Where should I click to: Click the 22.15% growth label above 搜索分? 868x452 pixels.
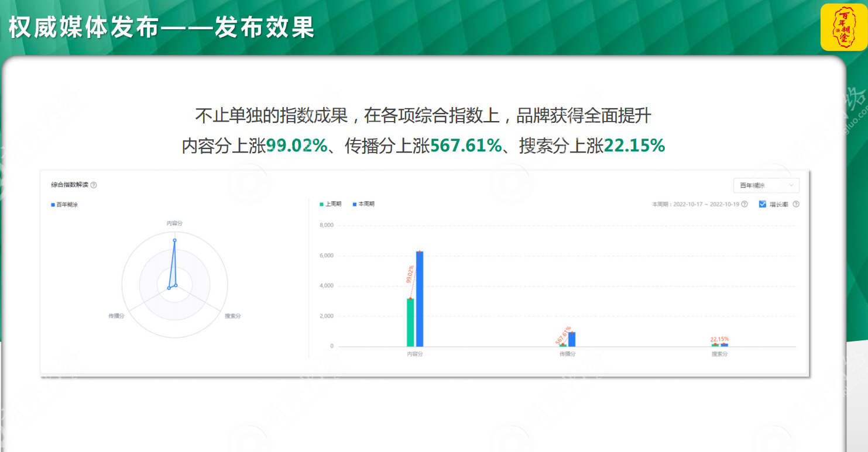[719, 339]
